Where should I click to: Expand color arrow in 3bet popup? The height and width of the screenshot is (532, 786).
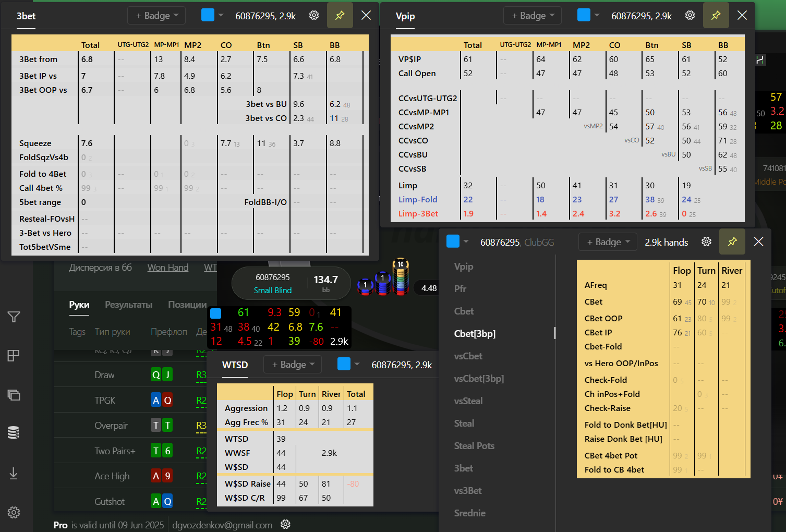tap(221, 15)
